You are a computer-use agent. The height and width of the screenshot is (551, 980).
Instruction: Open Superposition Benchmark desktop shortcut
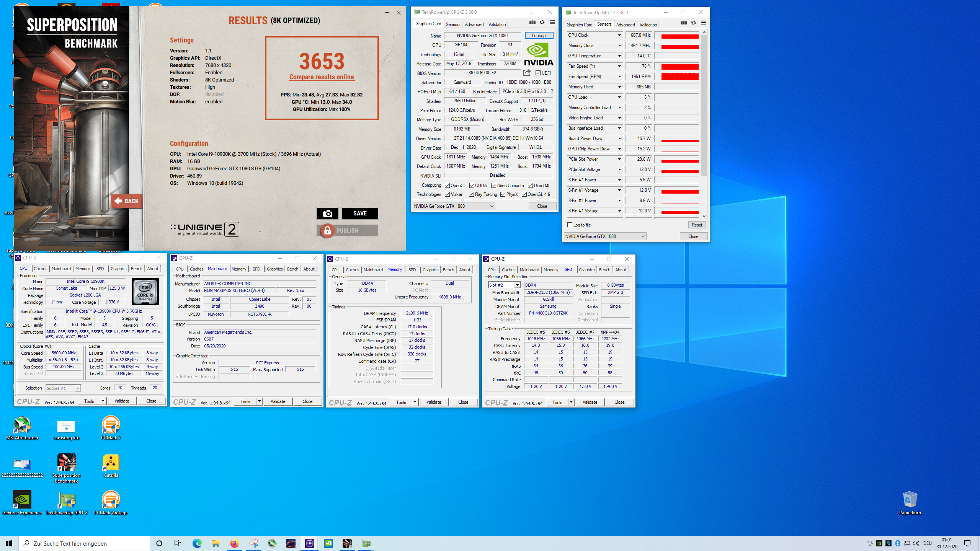click(x=66, y=468)
